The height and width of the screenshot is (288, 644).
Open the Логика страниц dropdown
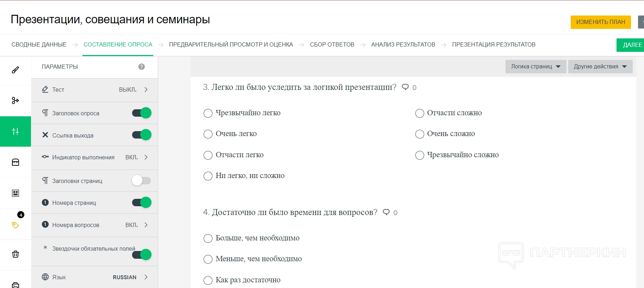click(535, 67)
